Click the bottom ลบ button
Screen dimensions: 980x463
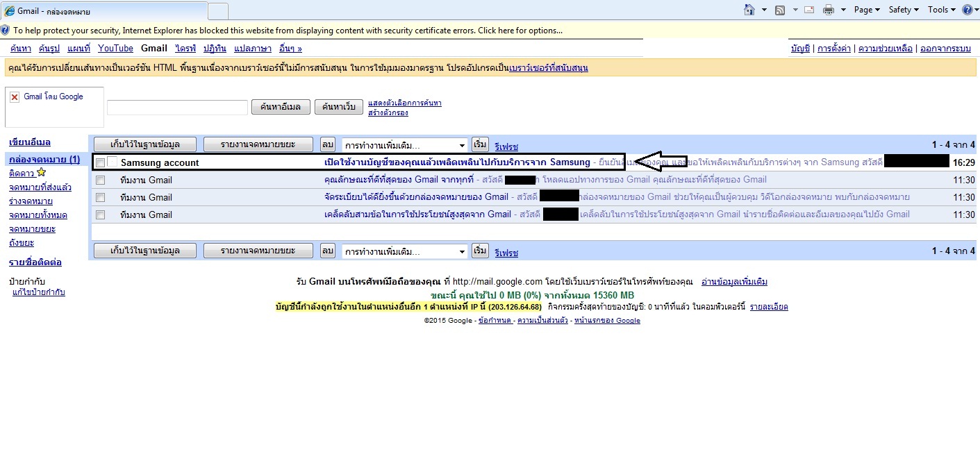[328, 251]
